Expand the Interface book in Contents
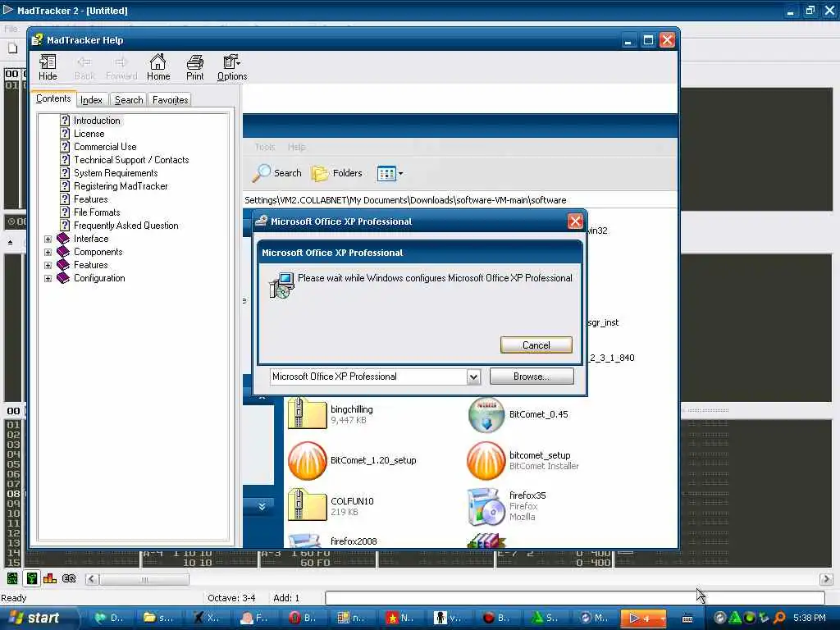 click(x=48, y=239)
